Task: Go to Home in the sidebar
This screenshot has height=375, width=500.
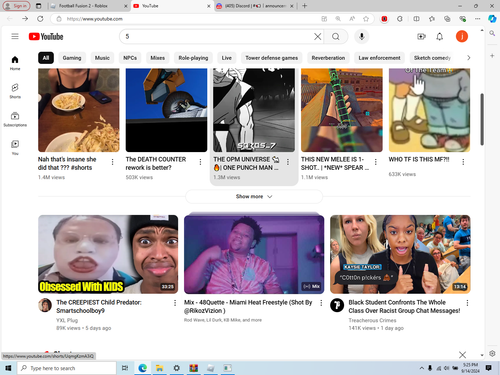Action: pos(15,63)
